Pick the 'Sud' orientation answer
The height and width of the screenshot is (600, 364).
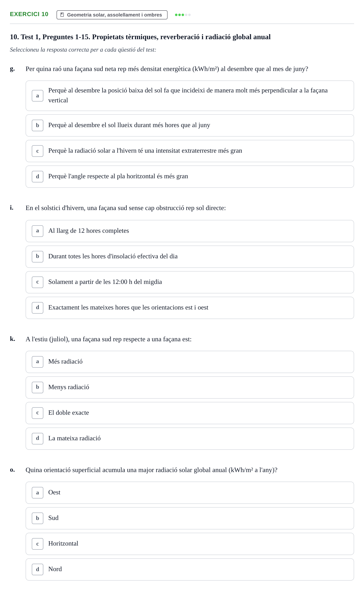tap(190, 518)
